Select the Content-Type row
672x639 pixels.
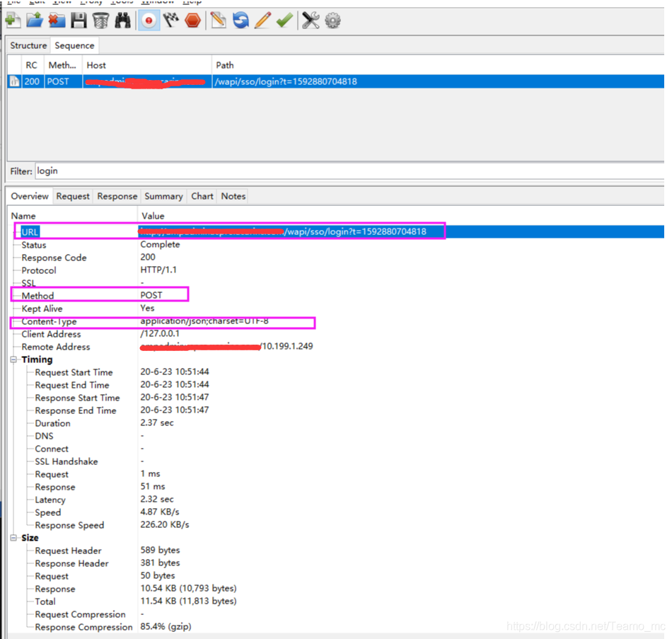pos(336,321)
